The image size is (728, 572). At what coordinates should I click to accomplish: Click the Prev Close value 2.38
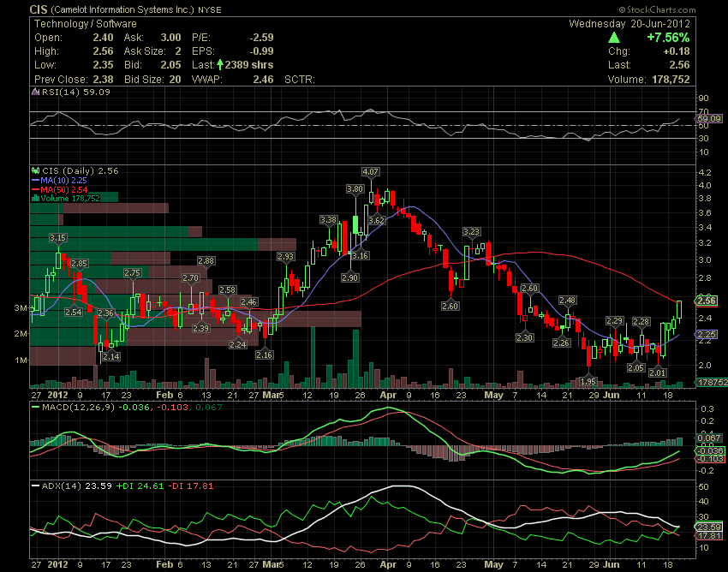point(103,80)
